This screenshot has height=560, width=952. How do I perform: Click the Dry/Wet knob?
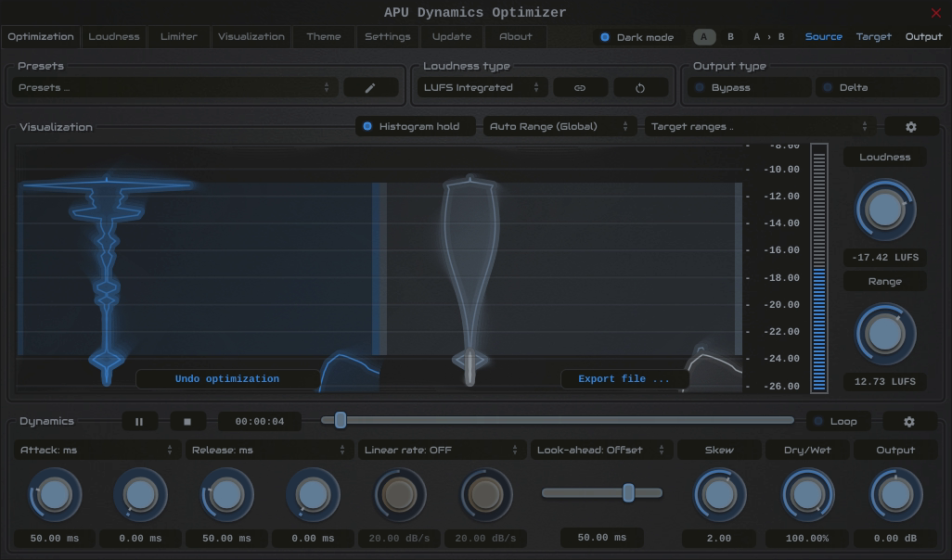807,495
